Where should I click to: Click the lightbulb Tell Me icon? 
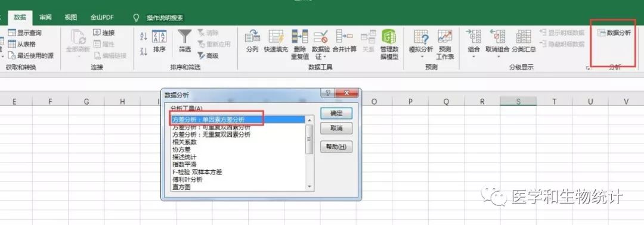click(x=137, y=18)
